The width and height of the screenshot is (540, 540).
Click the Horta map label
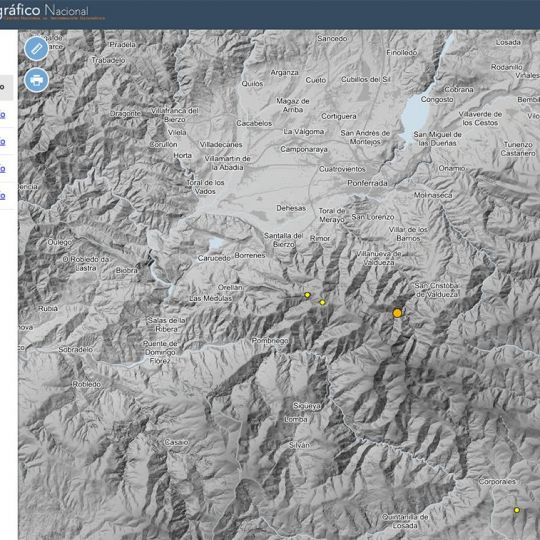[183, 155]
